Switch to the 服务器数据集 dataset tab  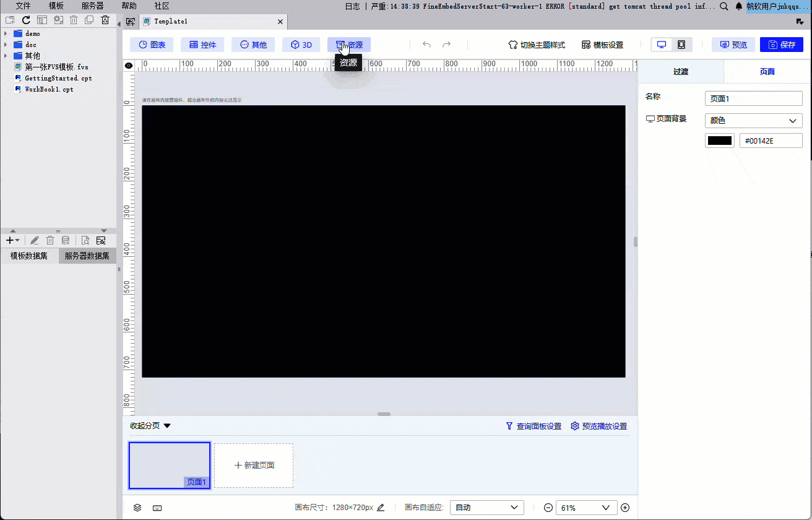(87, 255)
